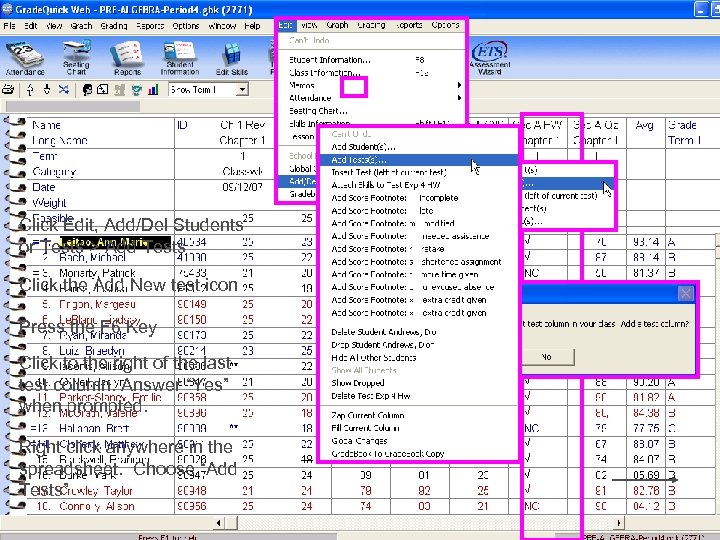Click the greyed-out toolbar icon beside Add Test
Image resolution: width=720 pixels, height=540 pixels.
119,90
